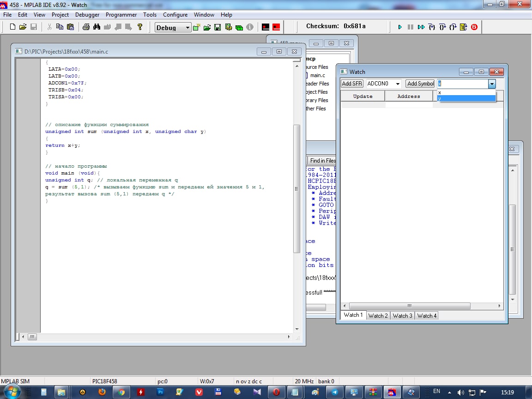Screen dimensions: 532x399
Task: Cut selection with scissors icon
Action: (49, 27)
